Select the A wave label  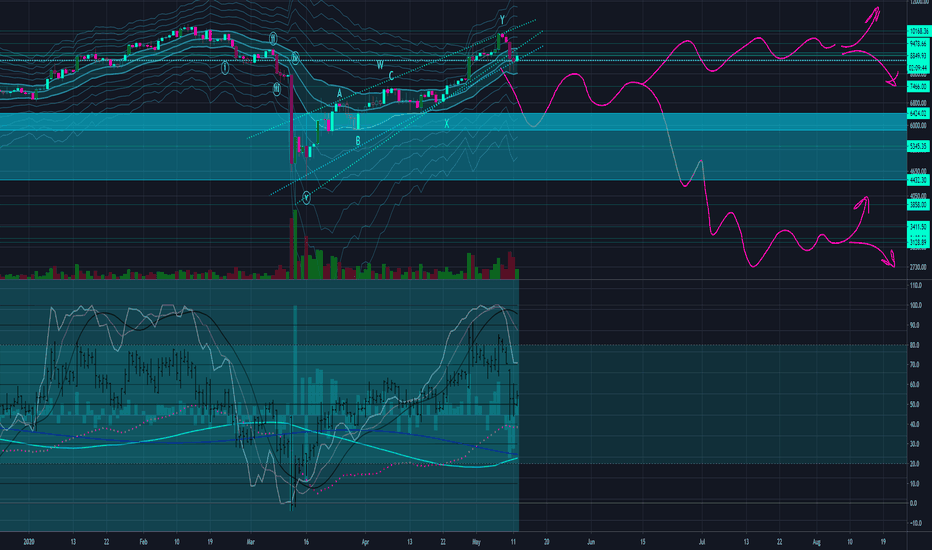[339, 93]
